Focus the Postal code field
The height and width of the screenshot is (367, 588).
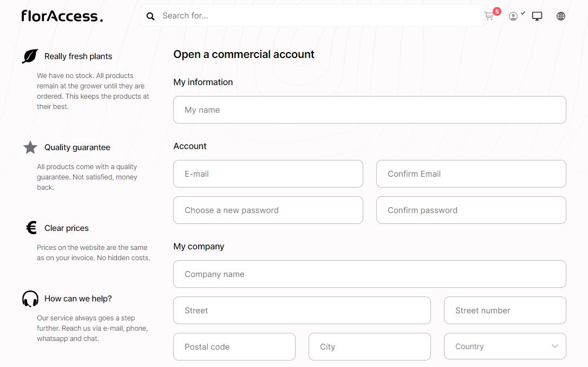coord(234,347)
